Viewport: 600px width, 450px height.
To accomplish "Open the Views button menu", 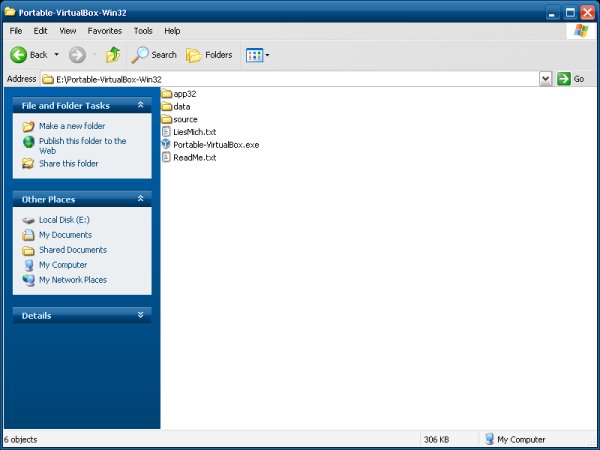I will [x=258, y=55].
